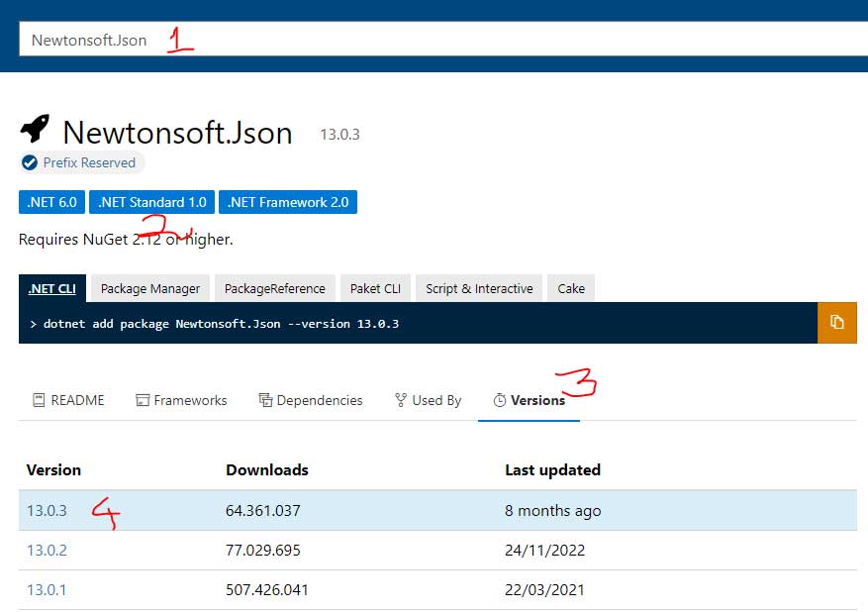The image size is (868, 612).
Task: Click the 13.0.3 version label beside title
Action: point(339,135)
